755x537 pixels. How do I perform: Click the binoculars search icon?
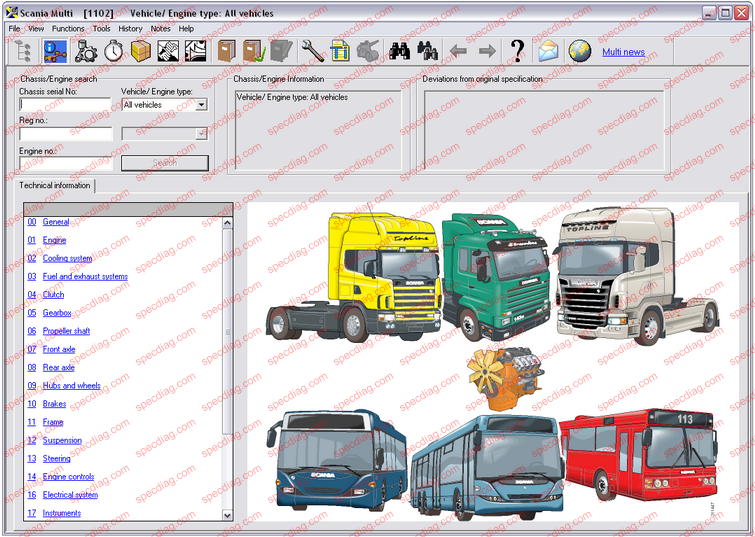click(x=400, y=50)
